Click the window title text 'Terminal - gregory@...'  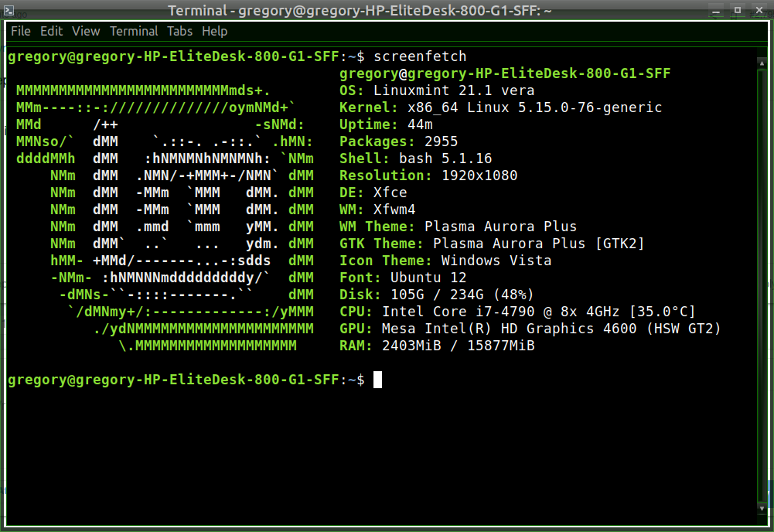coord(360,10)
